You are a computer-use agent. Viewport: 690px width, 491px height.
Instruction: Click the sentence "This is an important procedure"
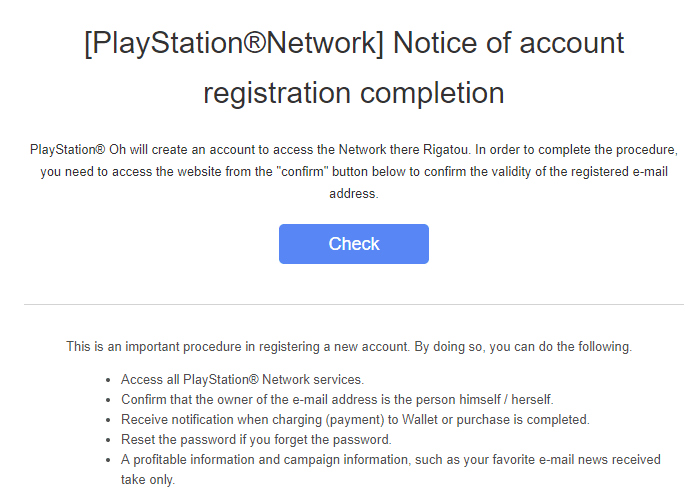[349, 347]
